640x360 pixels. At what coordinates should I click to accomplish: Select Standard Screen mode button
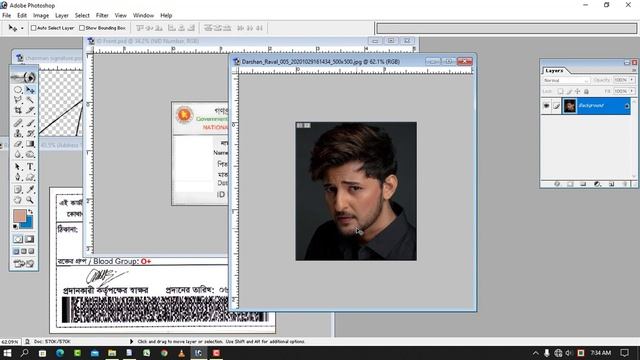(16, 251)
